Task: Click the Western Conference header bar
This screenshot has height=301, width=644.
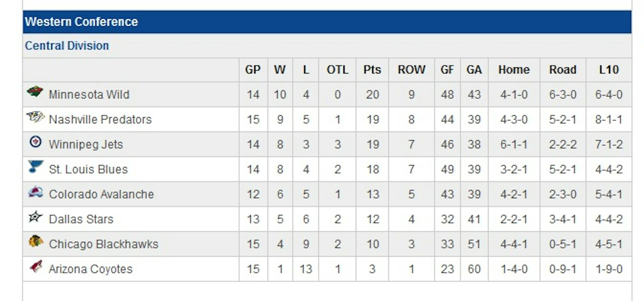Action: (327, 22)
